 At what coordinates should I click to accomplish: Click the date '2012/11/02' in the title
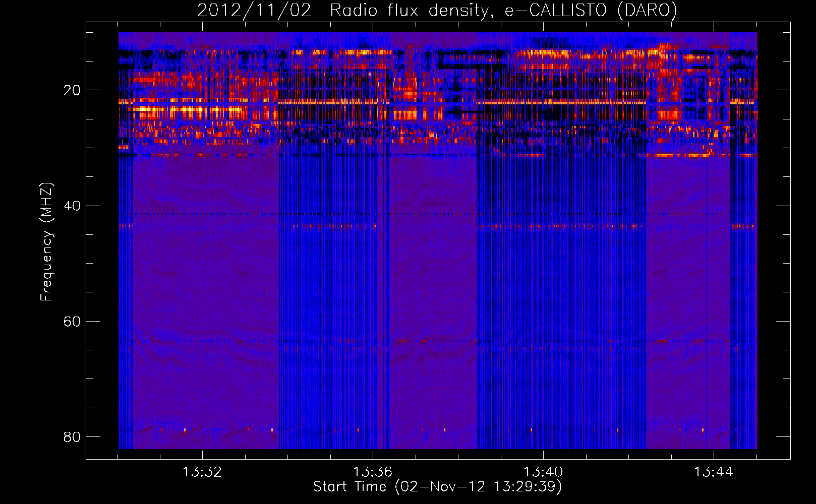(254, 11)
